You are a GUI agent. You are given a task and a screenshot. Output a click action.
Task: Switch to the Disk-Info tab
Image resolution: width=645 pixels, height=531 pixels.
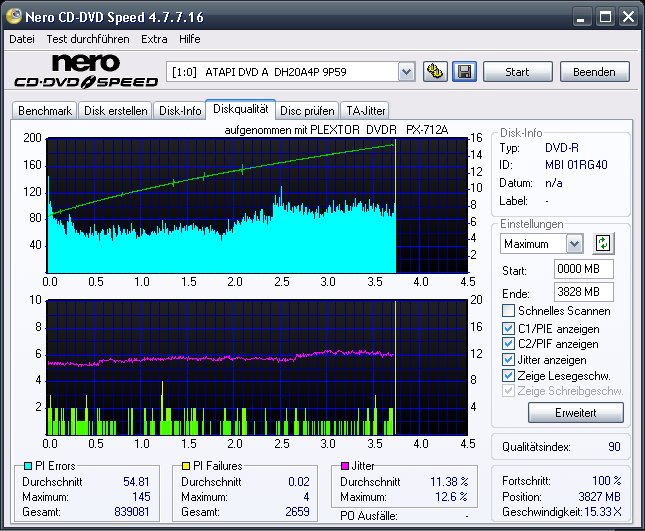click(180, 111)
